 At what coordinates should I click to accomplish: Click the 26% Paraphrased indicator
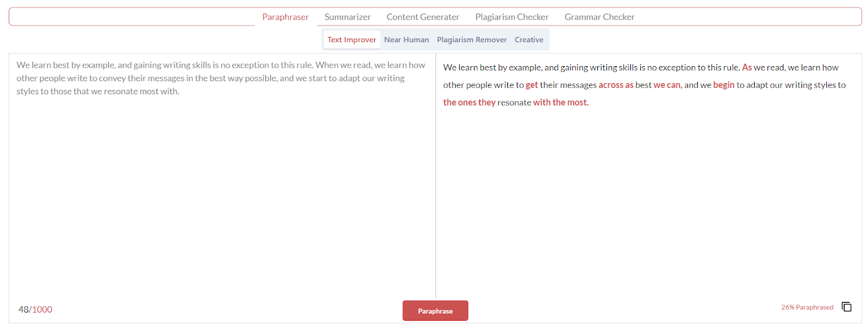pyautogui.click(x=807, y=307)
